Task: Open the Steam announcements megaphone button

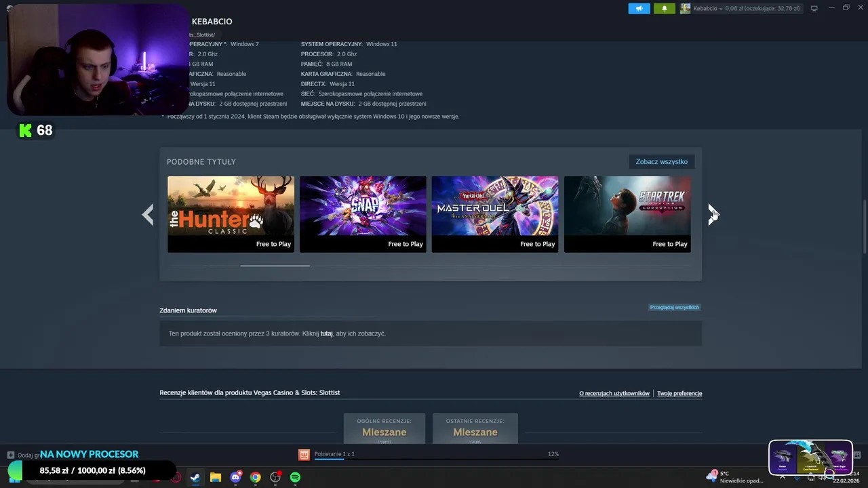Action: coord(639,9)
